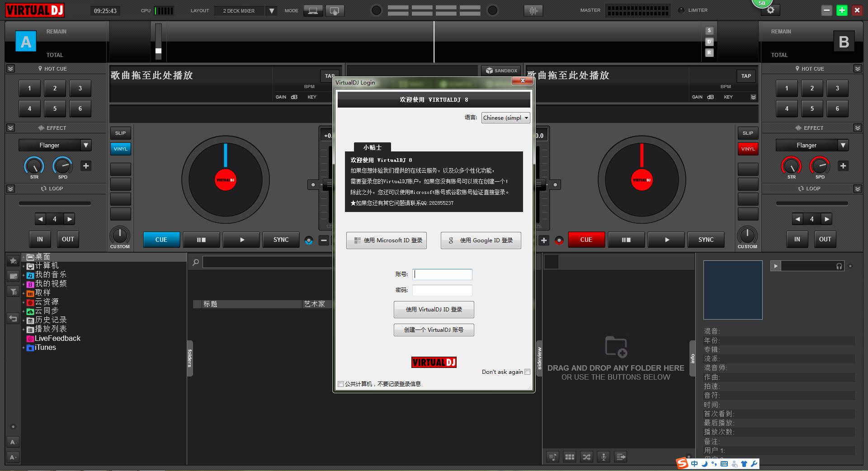Click headphone icon in prelisten player
868x471 pixels.
coord(840,266)
